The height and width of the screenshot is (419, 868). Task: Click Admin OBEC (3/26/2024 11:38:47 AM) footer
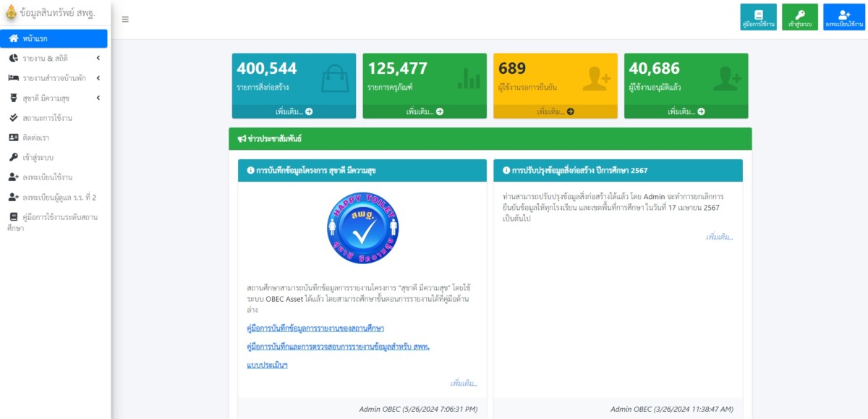point(672,409)
